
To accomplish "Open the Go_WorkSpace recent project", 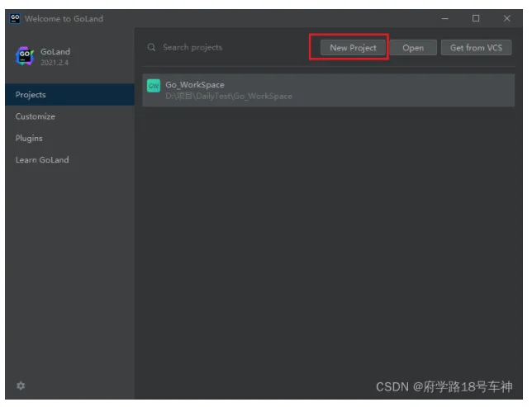I will pos(328,90).
